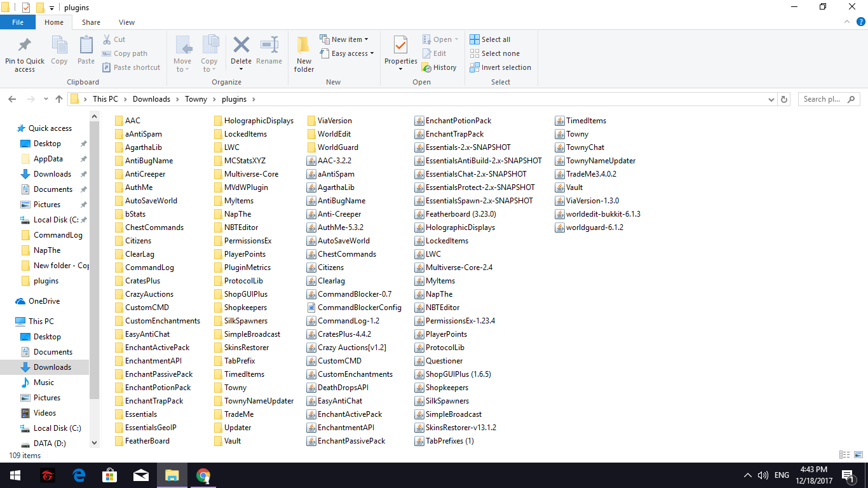Refresh the plugins folder view
The height and width of the screenshot is (488, 868).
[x=784, y=99]
